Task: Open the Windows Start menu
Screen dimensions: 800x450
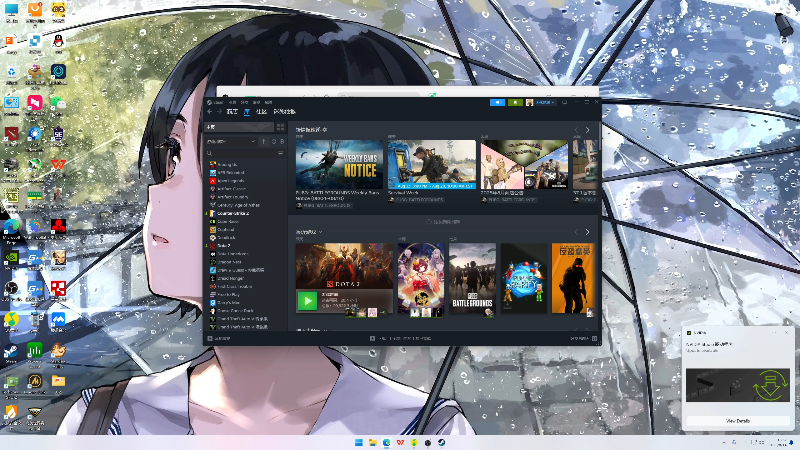Action: click(359, 442)
